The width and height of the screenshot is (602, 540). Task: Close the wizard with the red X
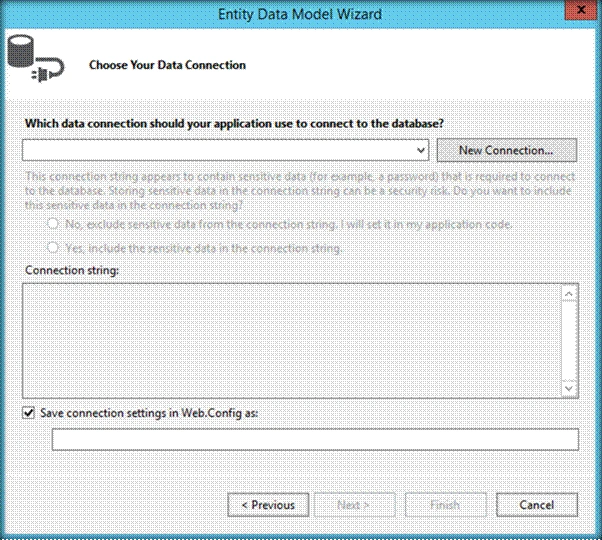pyautogui.click(x=581, y=10)
